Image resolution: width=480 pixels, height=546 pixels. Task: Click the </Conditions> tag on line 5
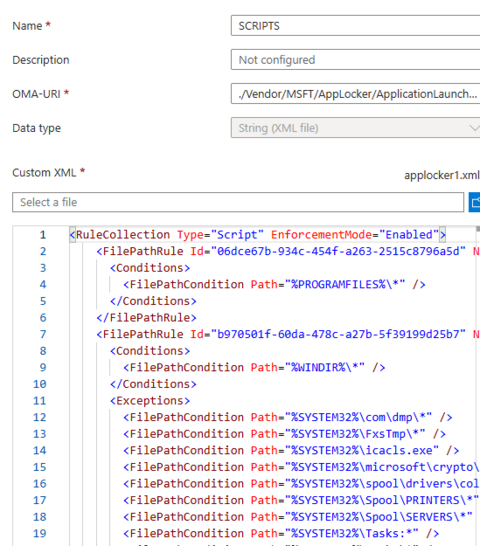153,301
